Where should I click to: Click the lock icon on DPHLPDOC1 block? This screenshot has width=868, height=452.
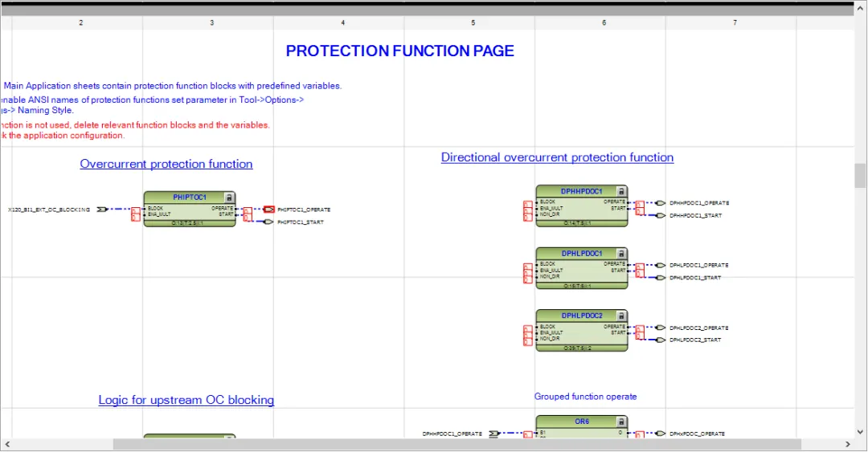(621, 254)
